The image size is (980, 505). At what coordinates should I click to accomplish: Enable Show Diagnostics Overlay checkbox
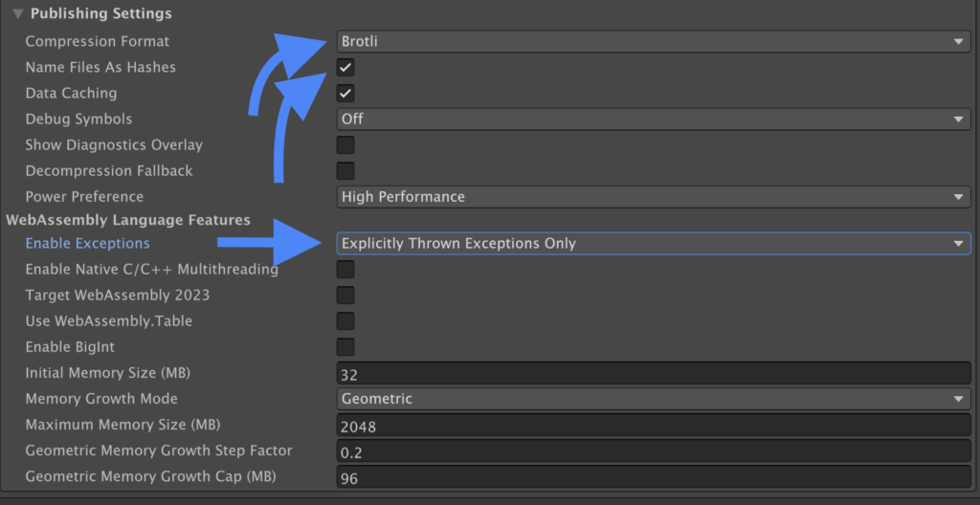[345, 145]
